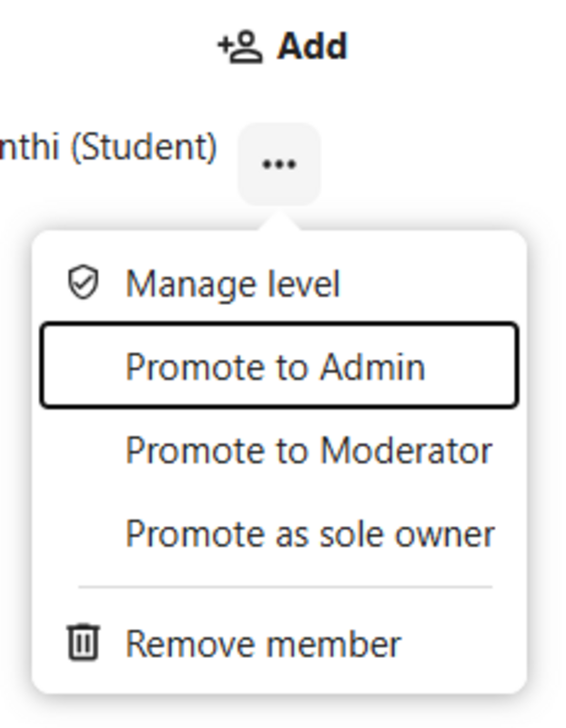Click the "Remove member" label text

click(x=263, y=643)
